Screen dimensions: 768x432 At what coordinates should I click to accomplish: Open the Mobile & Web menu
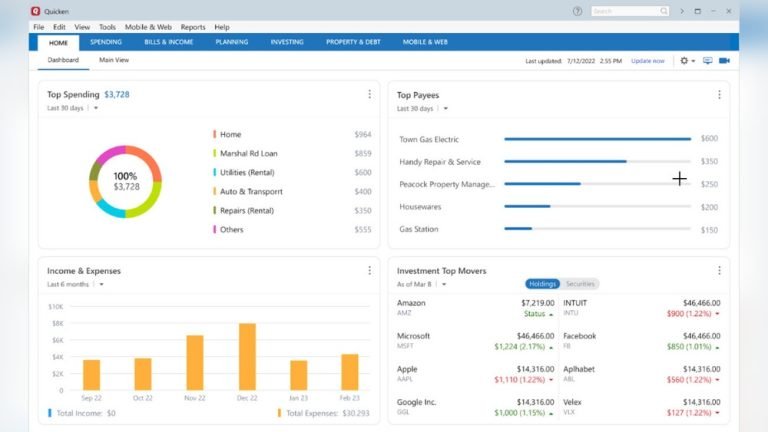pyautogui.click(x=148, y=27)
